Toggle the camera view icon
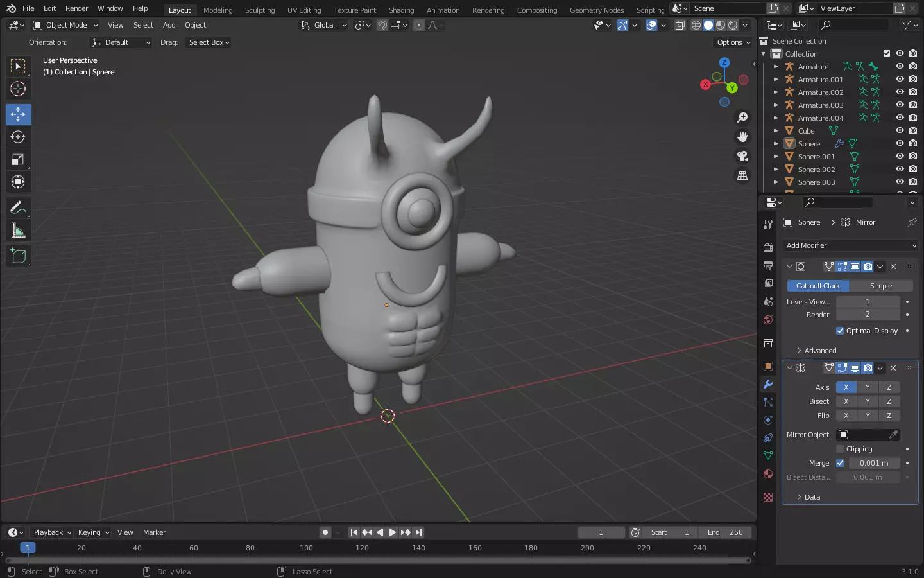 click(x=742, y=156)
